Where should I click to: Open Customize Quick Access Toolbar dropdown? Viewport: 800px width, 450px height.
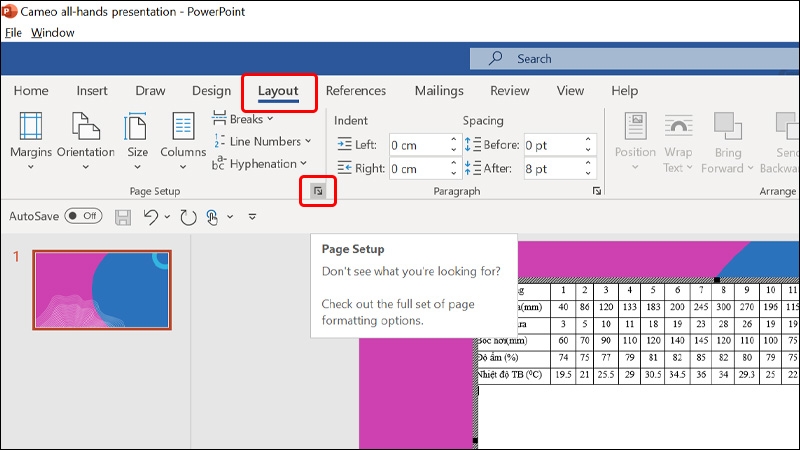pyautogui.click(x=252, y=217)
